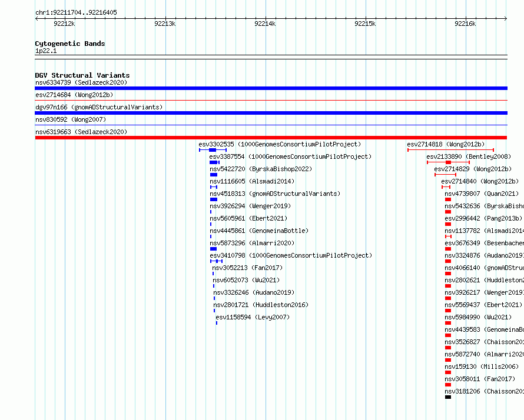The height and width of the screenshot is (420, 524).
Task: Click the 92216k ruler tick label
Action: pos(465,24)
